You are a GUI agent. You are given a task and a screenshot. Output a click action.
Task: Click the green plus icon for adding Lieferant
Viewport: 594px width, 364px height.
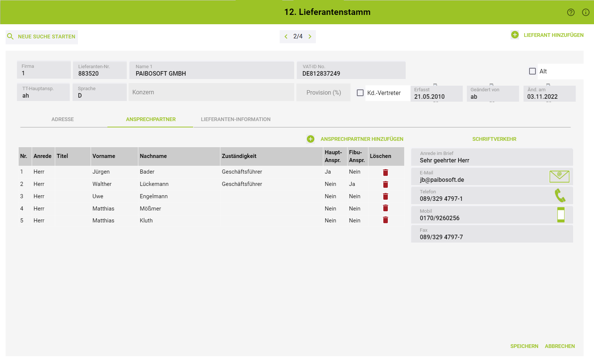[x=515, y=35]
